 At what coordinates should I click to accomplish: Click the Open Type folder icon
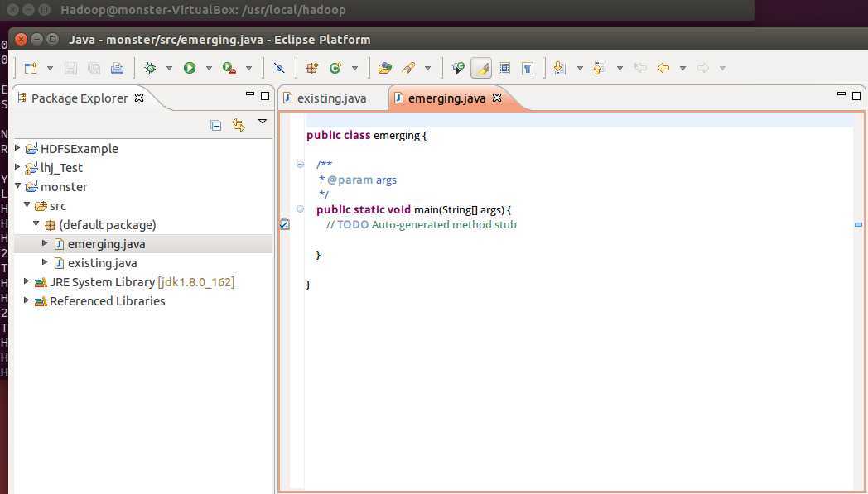click(x=384, y=69)
